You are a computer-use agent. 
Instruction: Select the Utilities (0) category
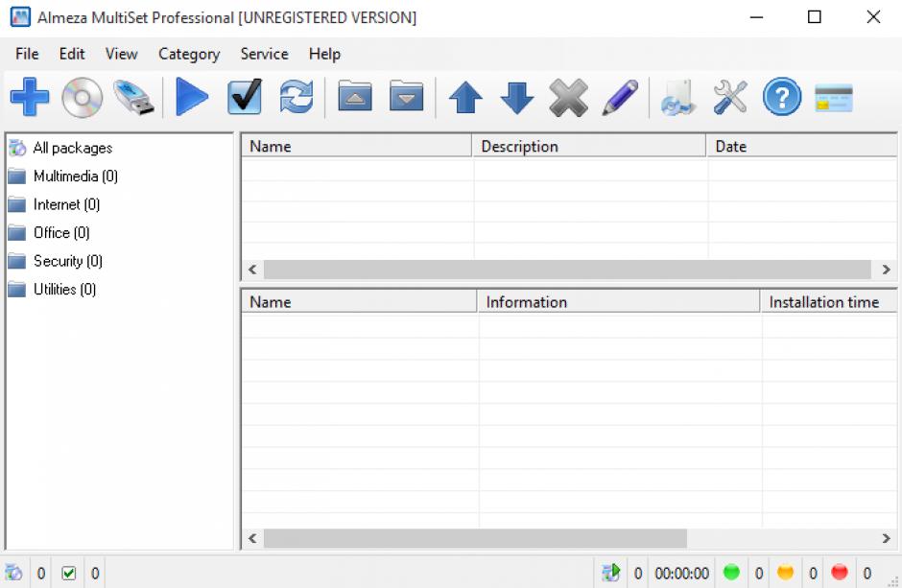(64, 289)
